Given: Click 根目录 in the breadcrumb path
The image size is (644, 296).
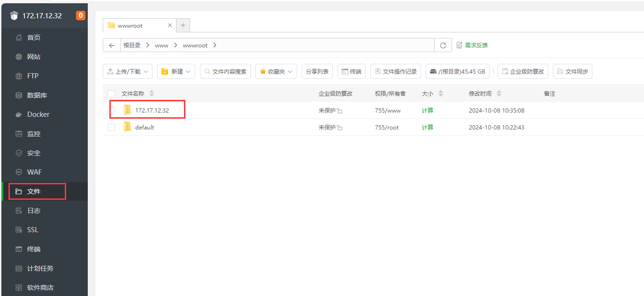Looking at the screenshot, I should (132, 46).
